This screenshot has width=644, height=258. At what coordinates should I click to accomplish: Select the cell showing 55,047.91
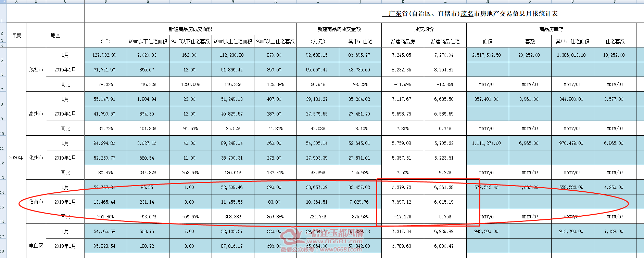105,99
